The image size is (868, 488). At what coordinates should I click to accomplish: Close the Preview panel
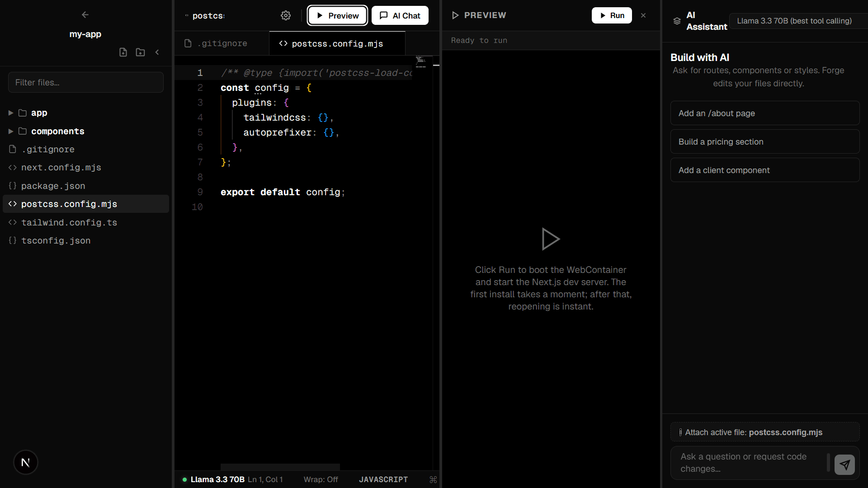643,15
